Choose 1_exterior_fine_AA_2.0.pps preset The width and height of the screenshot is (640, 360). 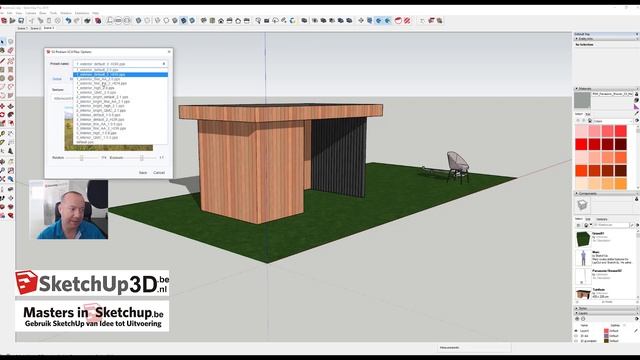coord(120,79)
